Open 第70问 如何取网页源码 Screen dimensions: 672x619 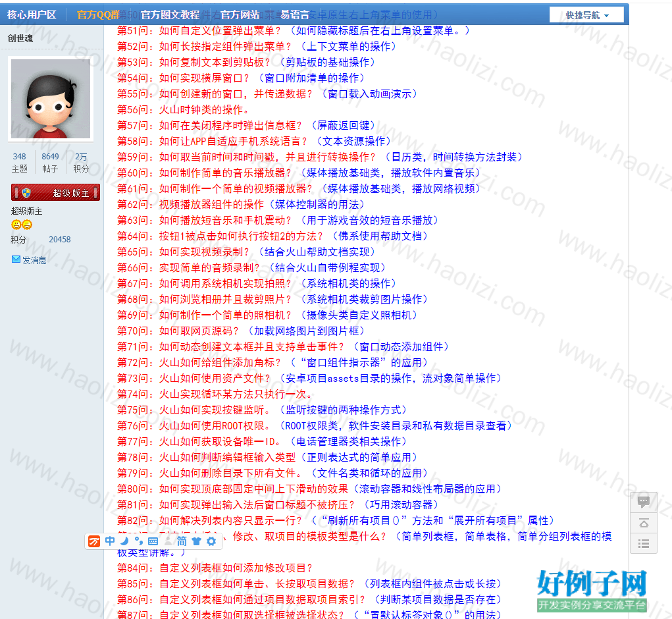(x=241, y=331)
